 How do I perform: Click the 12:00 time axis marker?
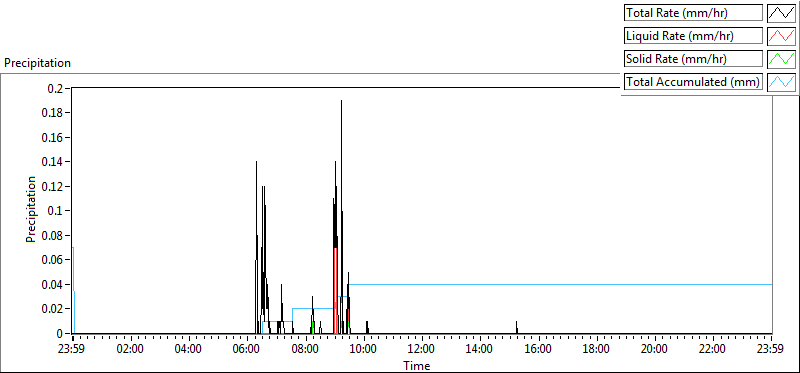(x=422, y=349)
